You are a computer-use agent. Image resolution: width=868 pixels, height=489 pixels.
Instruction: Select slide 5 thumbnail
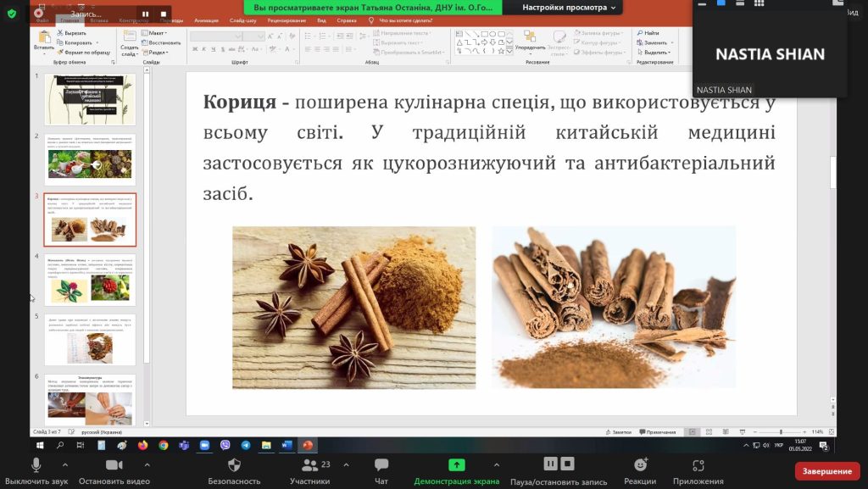[x=90, y=340]
